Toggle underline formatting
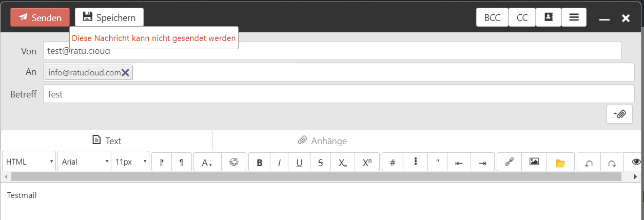 tap(299, 162)
